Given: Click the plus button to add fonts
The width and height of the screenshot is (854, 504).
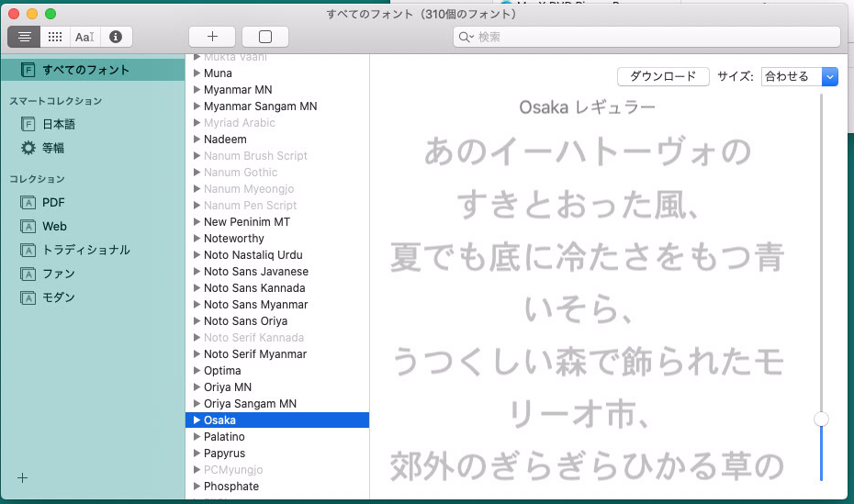Looking at the screenshot, I should (212, 37).
